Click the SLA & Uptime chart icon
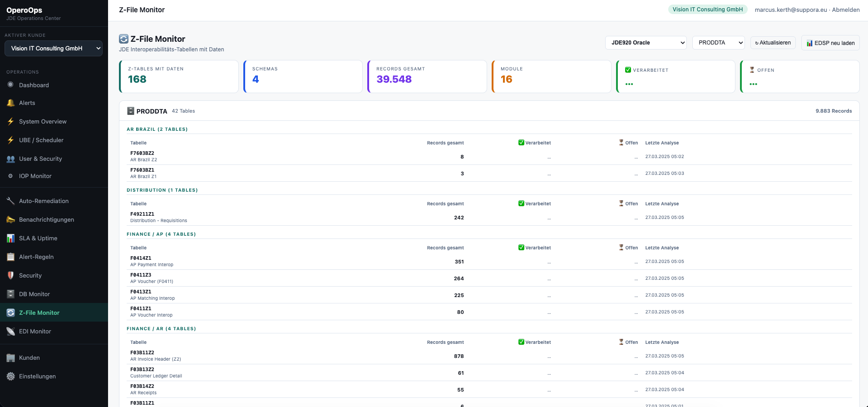 tap(10, 238)
